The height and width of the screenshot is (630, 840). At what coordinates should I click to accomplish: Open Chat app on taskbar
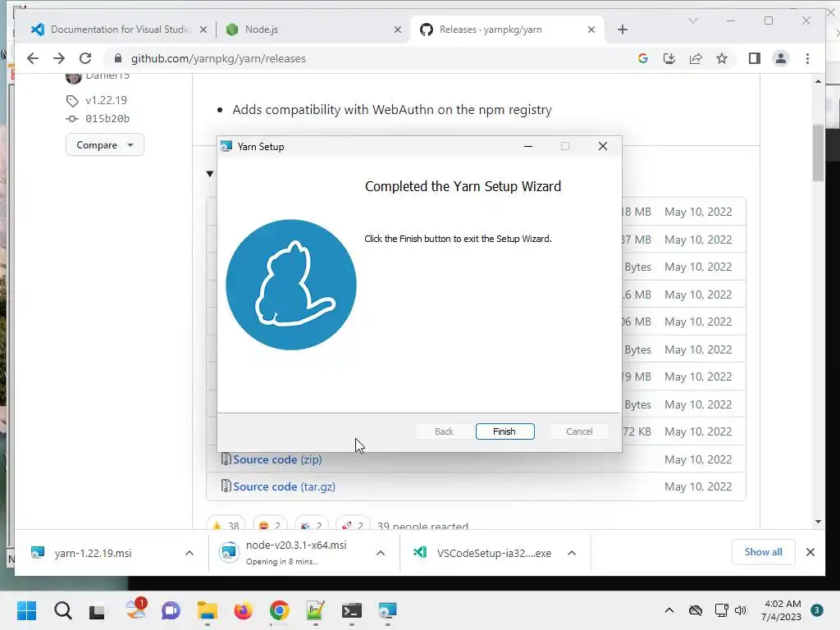(171, 610)
